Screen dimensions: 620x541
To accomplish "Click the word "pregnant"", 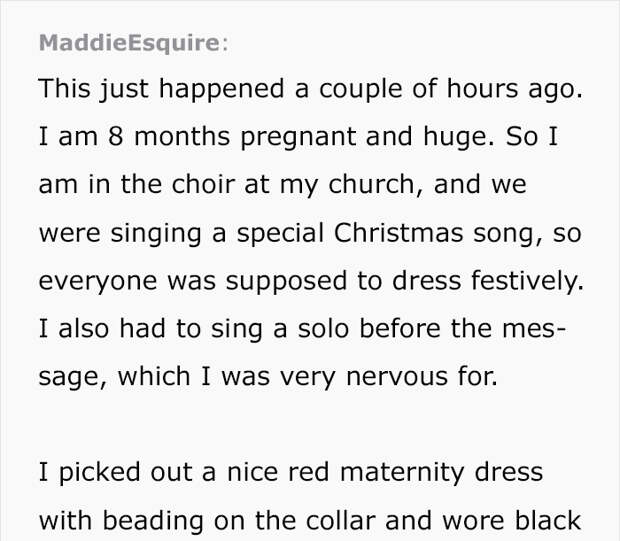I will point(298,138).
